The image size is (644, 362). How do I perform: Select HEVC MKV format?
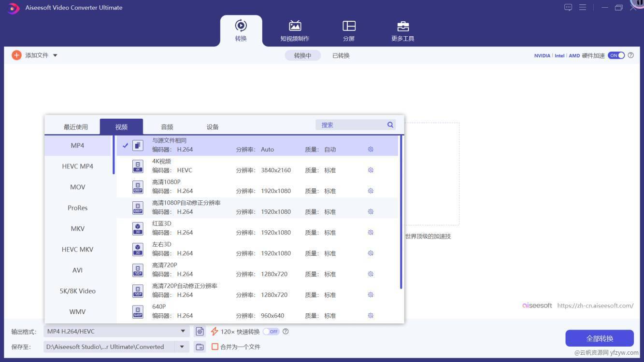click(x=77, y=249)
